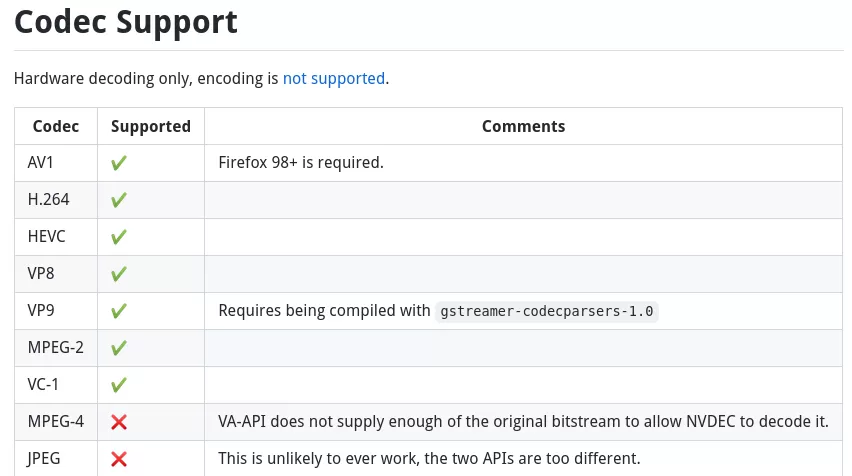This screenshot has height=476, width=852.
Task: Click the Codec Support heading
Action: pos(126,22)
